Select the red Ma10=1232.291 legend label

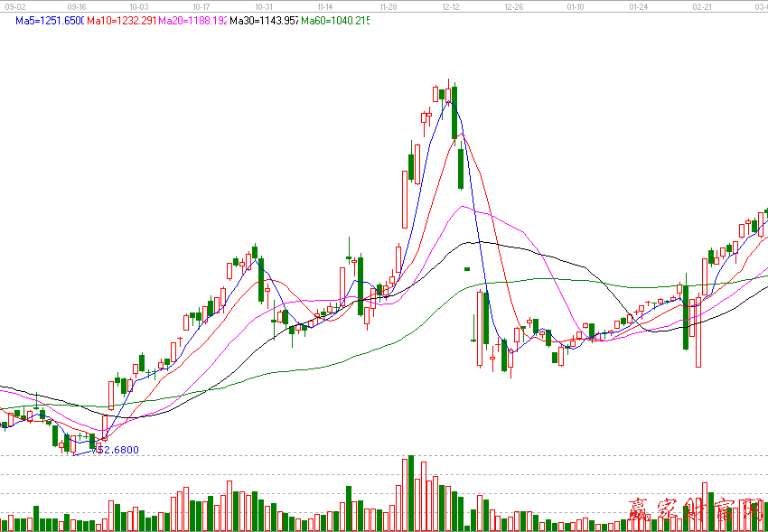[121, 21]
